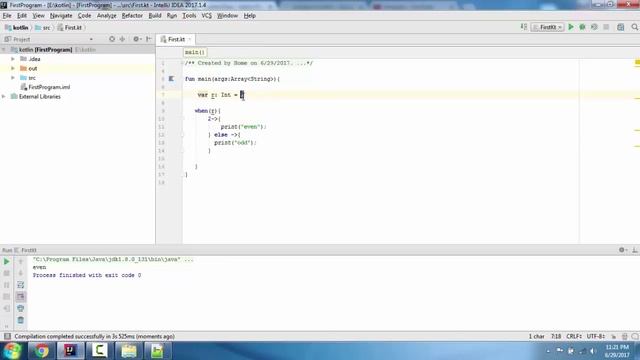Open the Tools menu
The image size is (640, 360).
click(189, 16)
